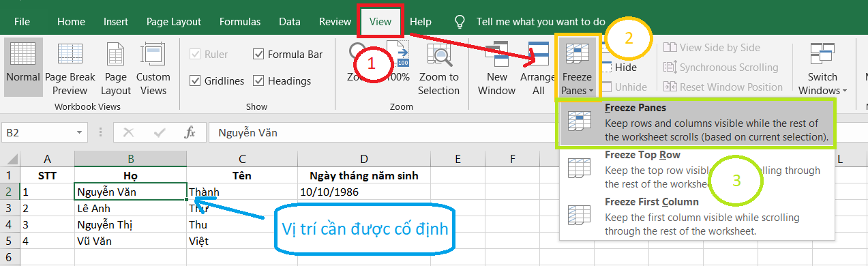Open Custom Views dialog
This screenshot has width=868, height=266.
[x=153, y=68]
